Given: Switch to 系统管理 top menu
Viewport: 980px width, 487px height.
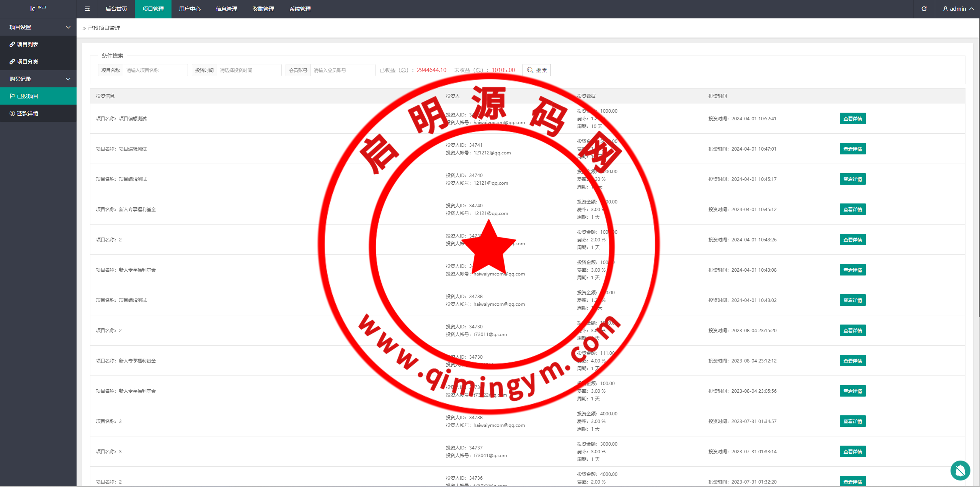Looking at the screenshot, I should coord(300,9).
